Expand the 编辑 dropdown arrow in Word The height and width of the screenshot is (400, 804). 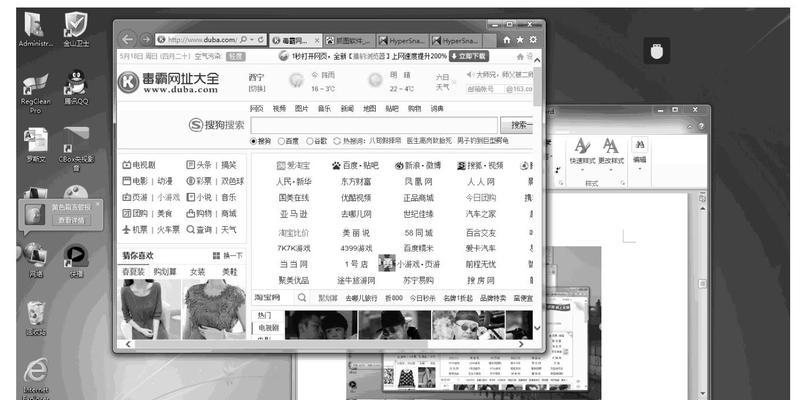[x=639, y=168]
